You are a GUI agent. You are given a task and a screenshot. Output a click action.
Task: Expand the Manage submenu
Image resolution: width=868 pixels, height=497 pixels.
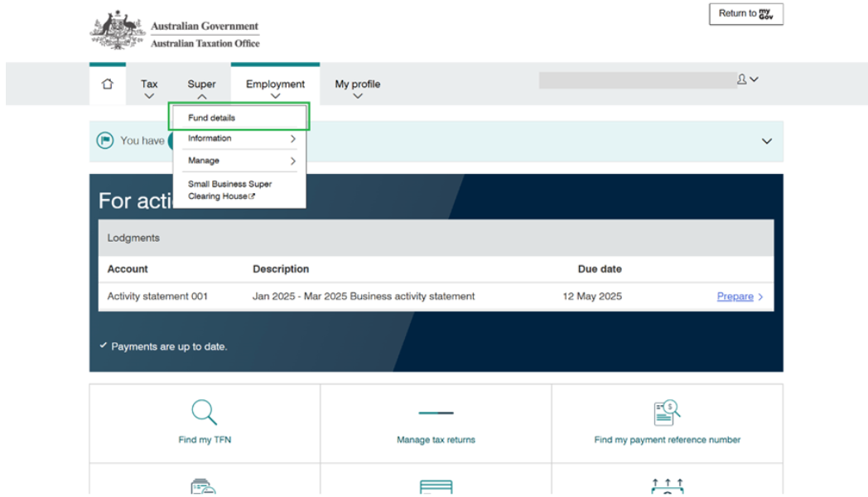point(239,161)
